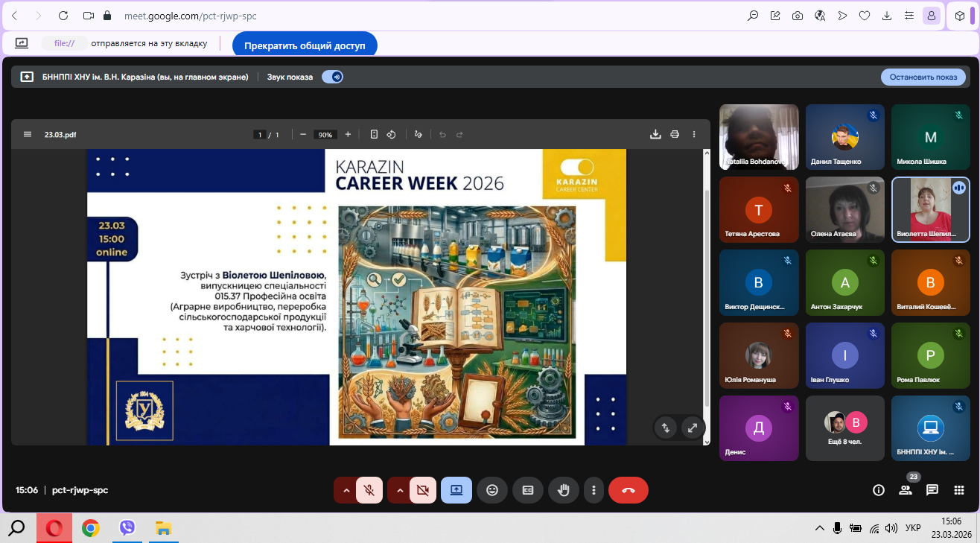
Task: Rotate the PDF page
Action: (x=392, y=135)
